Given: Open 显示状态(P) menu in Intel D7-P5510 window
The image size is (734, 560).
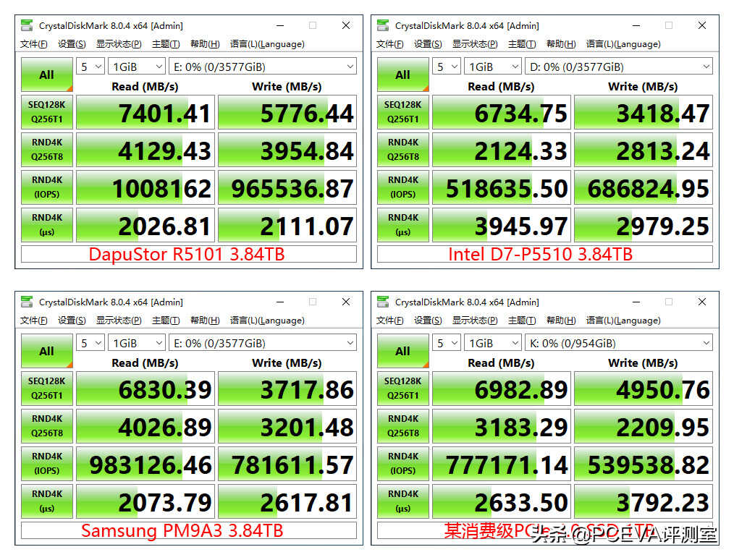Looking at the screenshot, I should (475, 44).
